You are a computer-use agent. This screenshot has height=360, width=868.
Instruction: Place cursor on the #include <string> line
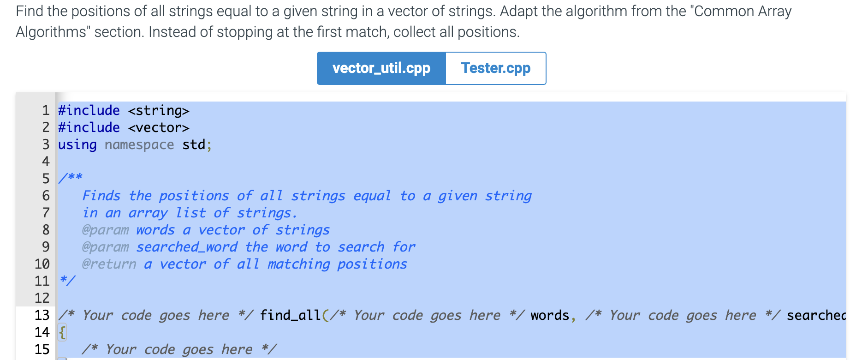coord(123,110)
